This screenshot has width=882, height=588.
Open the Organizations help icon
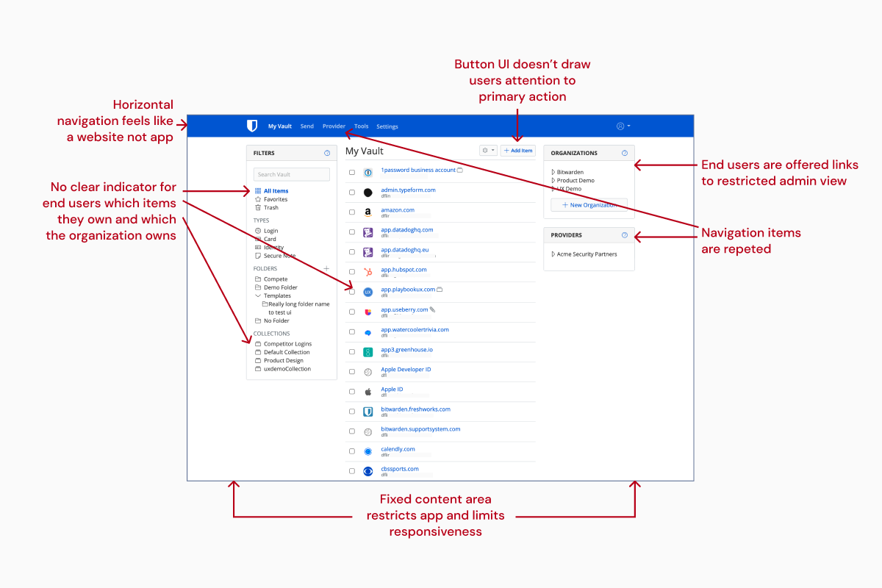(625, 153)
